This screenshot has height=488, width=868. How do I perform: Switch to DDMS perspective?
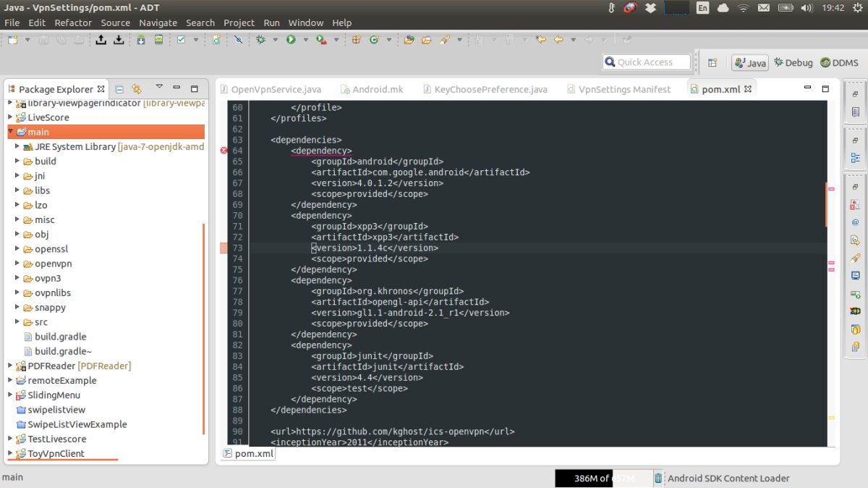838,63
